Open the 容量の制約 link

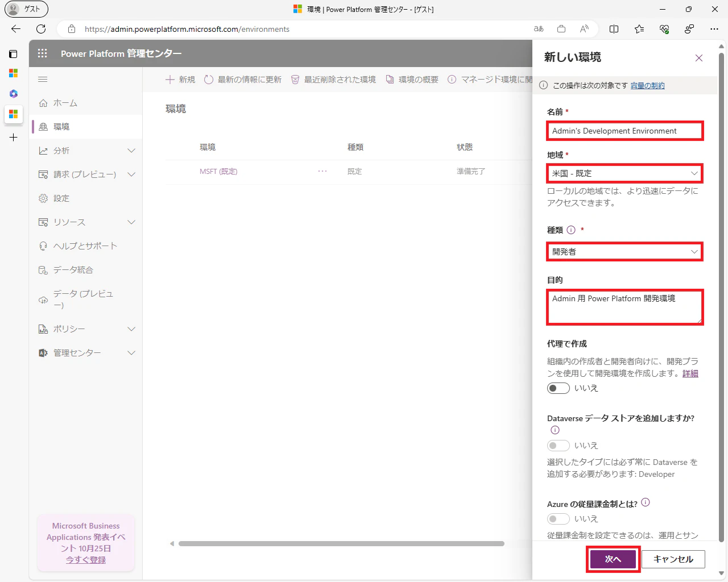point(647,85)
